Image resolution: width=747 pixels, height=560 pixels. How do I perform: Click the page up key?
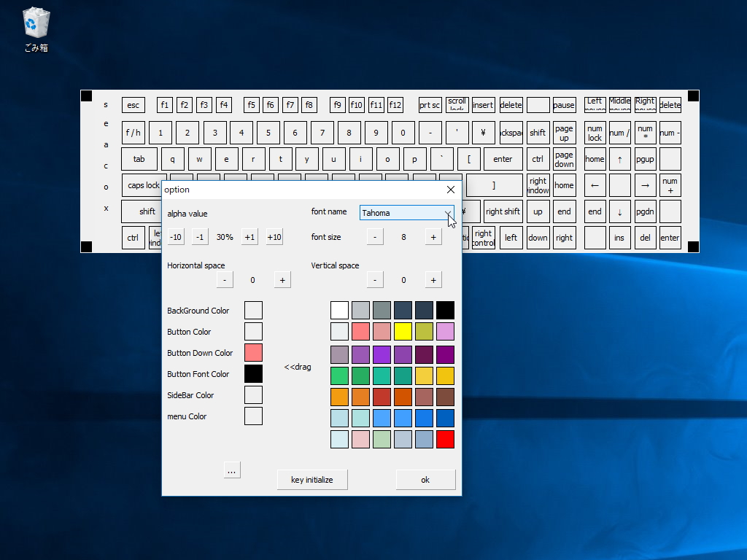564,133
